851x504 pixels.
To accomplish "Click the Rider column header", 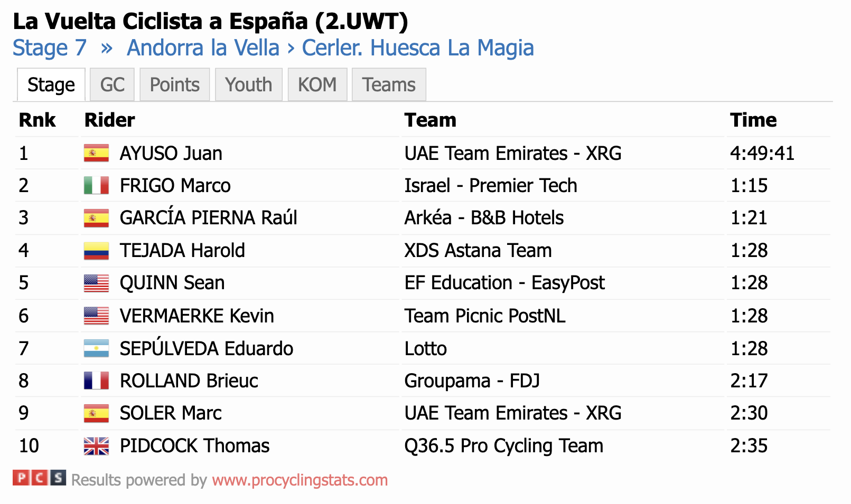I will [x=110, y=120].
